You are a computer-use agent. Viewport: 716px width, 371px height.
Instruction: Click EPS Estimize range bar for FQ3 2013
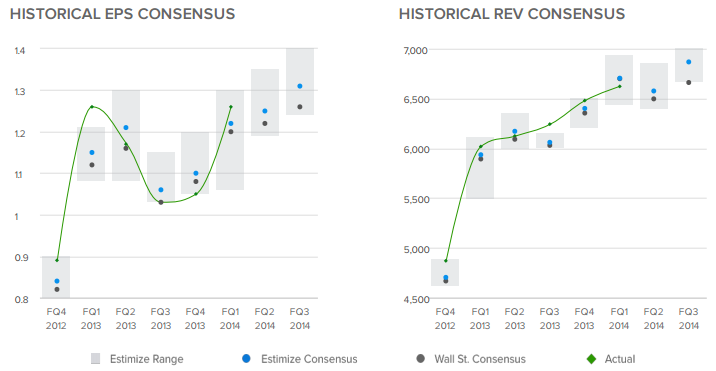pyautogui.click(x=161, y=177)
